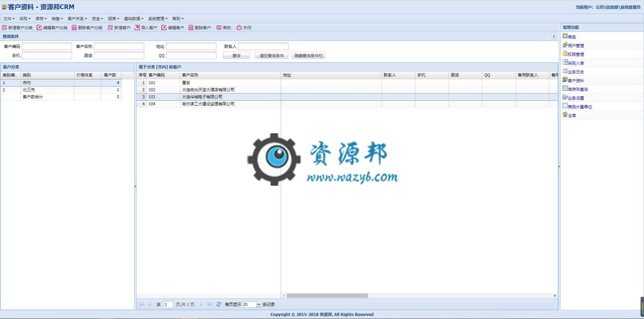Select the 北三市 category row
This screenshot has width=644, height=319.
(61, 90)
